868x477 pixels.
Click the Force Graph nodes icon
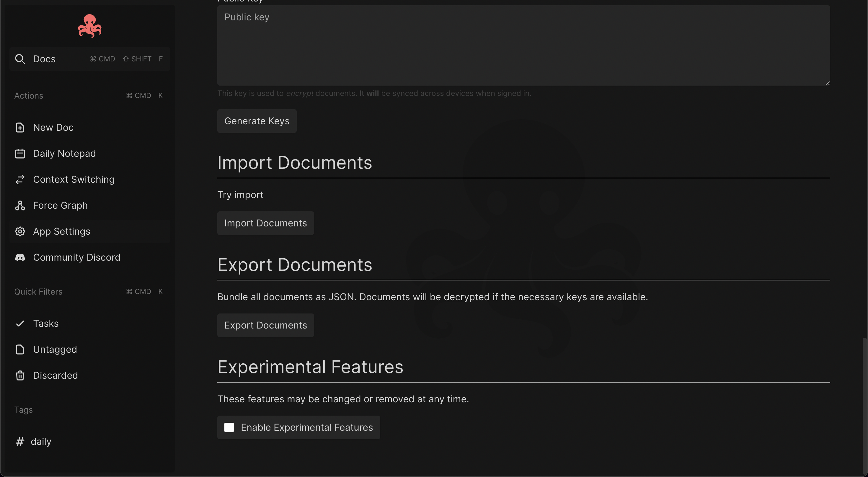point(20,205)
